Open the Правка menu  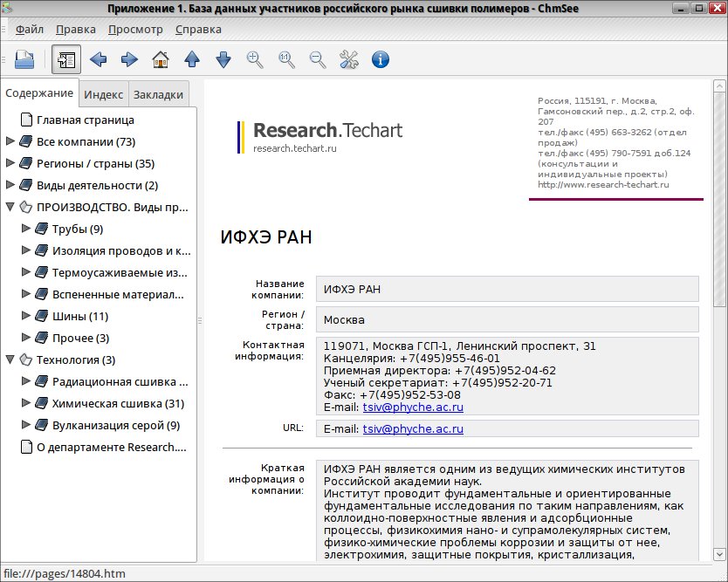[76, 30]
